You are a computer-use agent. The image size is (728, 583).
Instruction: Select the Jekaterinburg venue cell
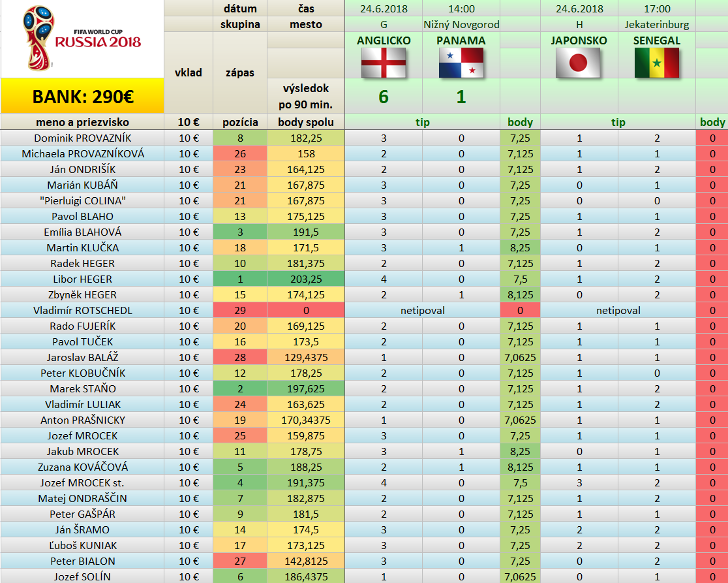(x=656, y=25)
